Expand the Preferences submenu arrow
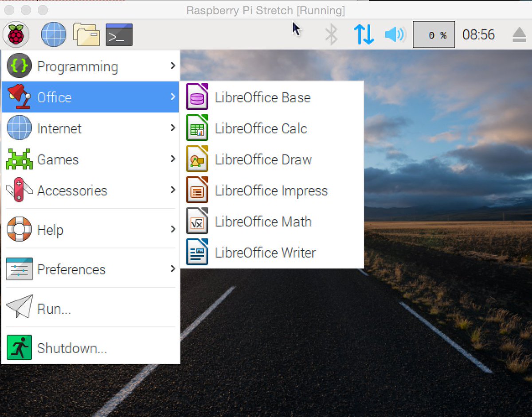The image size is (532, 417). tap(173, 269)
